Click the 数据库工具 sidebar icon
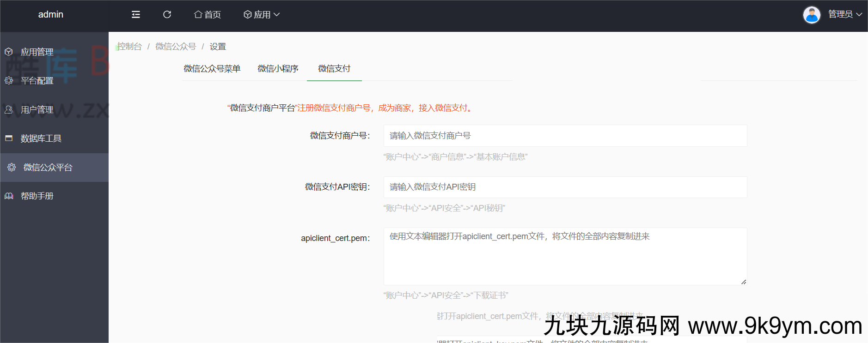The width and height of the screenshot is (868, 343). click(8, 138)
